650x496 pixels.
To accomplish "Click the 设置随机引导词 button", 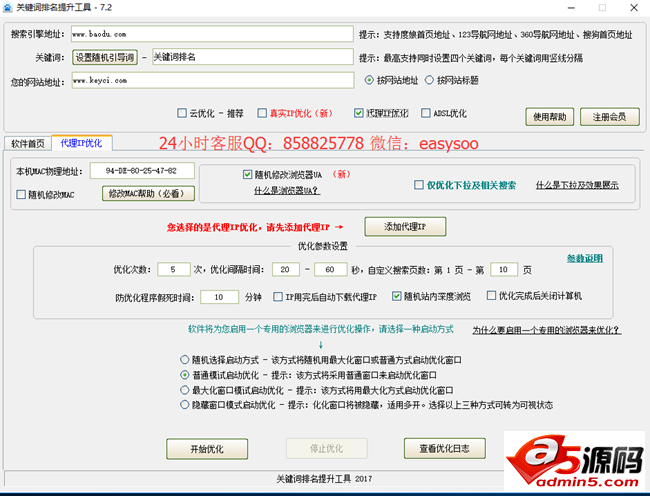I will click(x=105, y=57).
